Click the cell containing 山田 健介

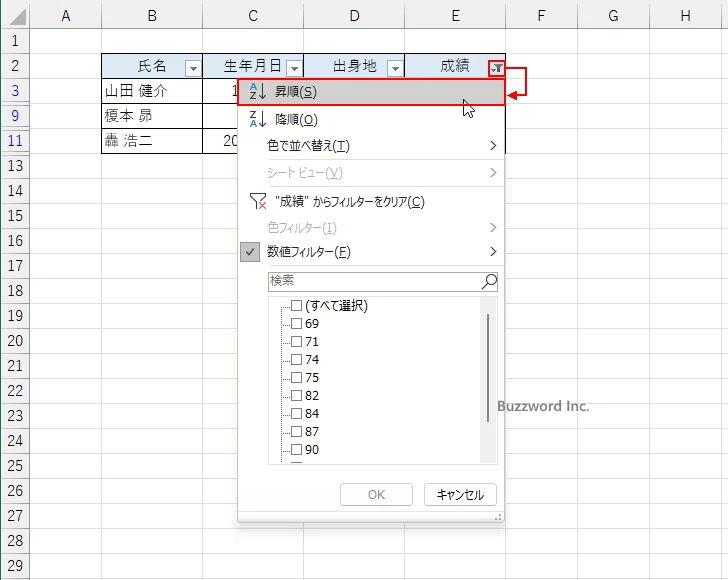pos(152,91)
